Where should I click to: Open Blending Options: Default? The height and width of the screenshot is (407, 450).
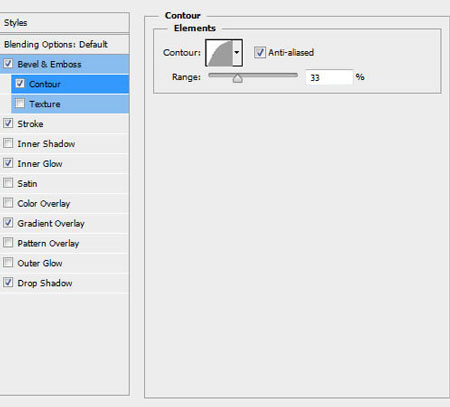[64, 44]
